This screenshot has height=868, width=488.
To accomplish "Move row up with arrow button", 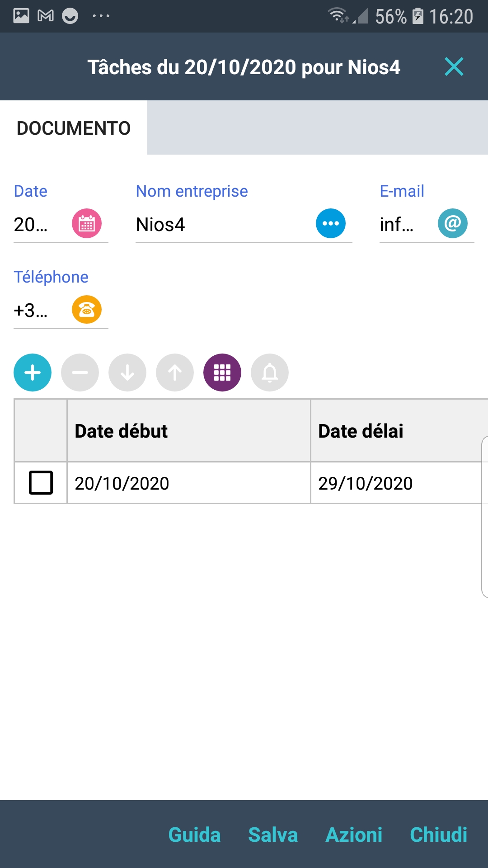I will tap(175, 373).
